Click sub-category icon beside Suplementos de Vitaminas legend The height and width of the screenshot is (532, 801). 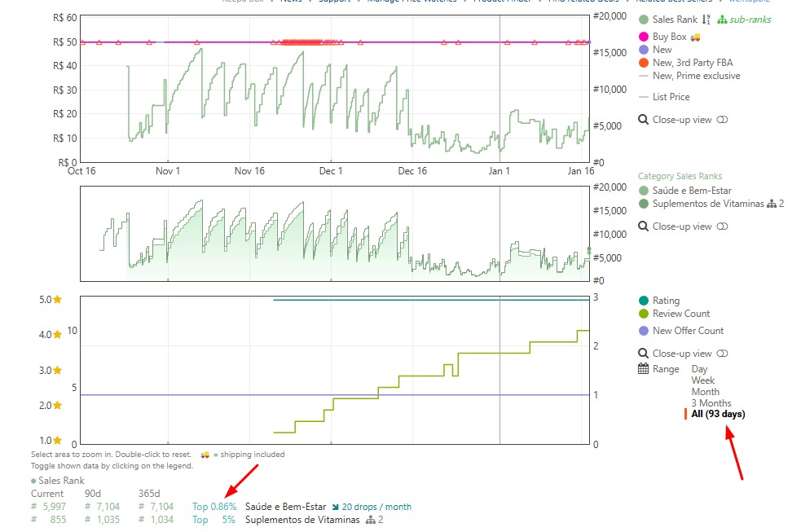coord(772,204)
